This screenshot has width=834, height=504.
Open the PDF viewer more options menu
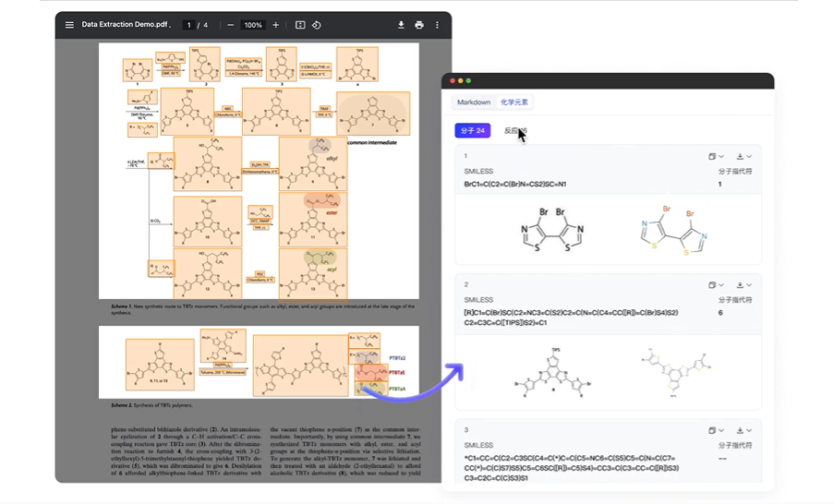click(x=437, y=25)
